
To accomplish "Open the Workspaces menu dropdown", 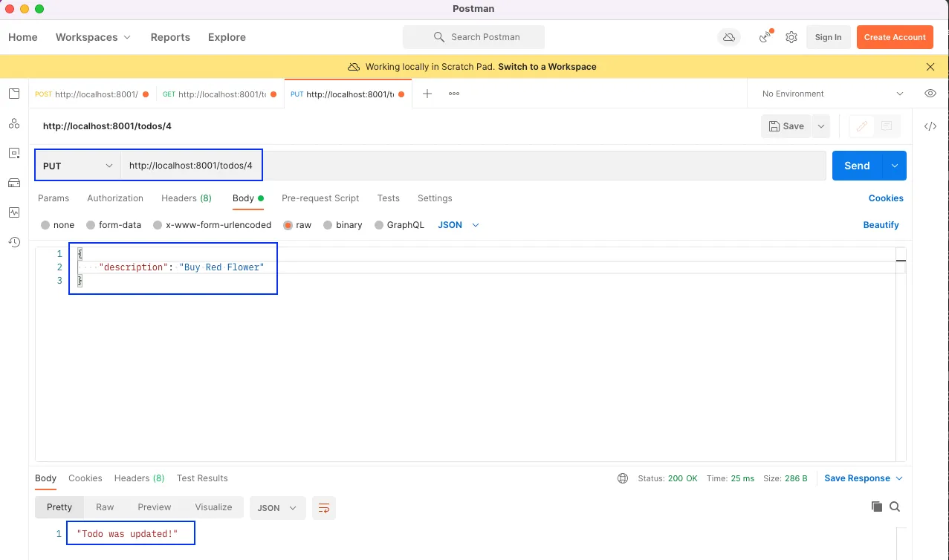I will [x=93, y=37].
